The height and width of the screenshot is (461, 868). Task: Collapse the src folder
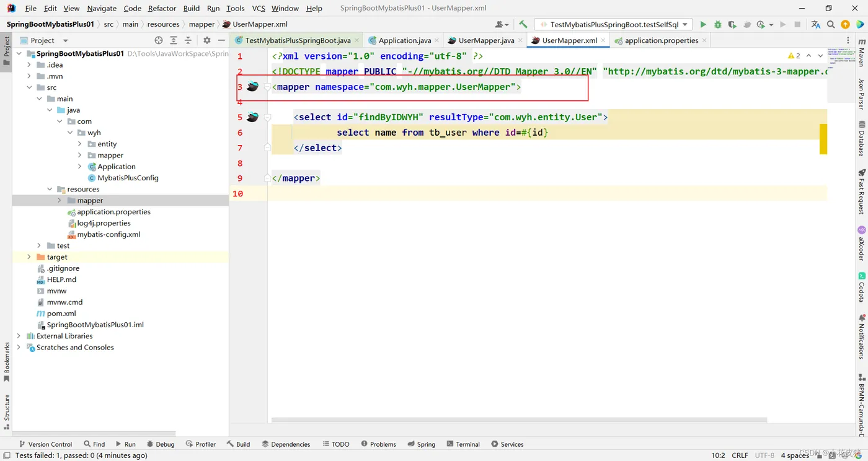[x=29, y=87]
